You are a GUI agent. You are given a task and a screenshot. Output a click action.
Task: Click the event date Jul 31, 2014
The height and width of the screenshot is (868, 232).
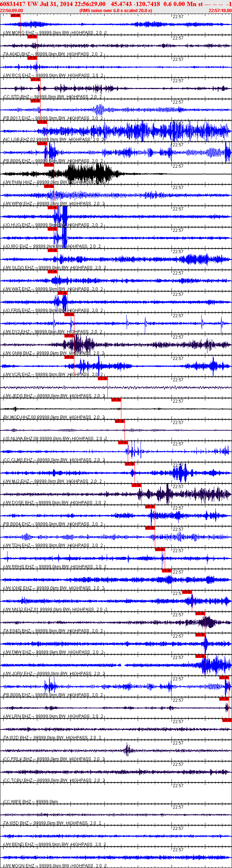[x=56, y=4]
